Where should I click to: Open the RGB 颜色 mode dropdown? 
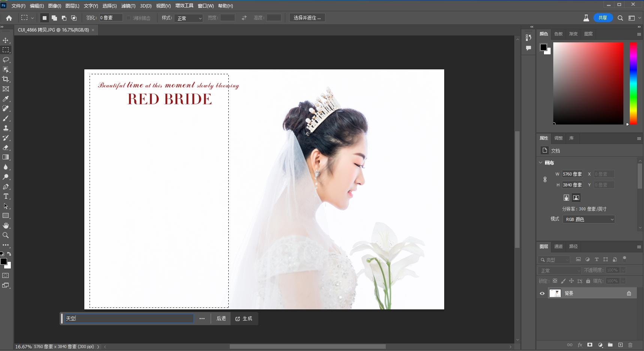[x=589, y=219]
